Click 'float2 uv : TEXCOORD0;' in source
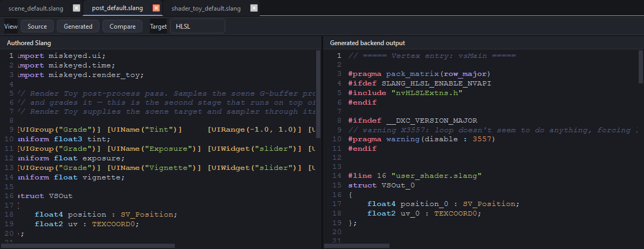The height and width of the screenshot is (249, 644). 87,224
